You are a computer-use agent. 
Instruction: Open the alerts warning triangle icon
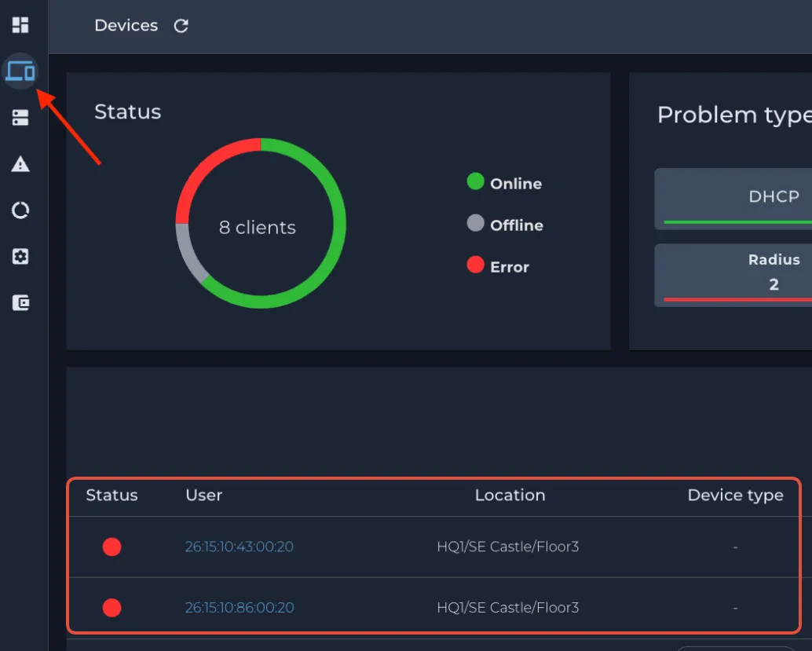pos(20,163)
